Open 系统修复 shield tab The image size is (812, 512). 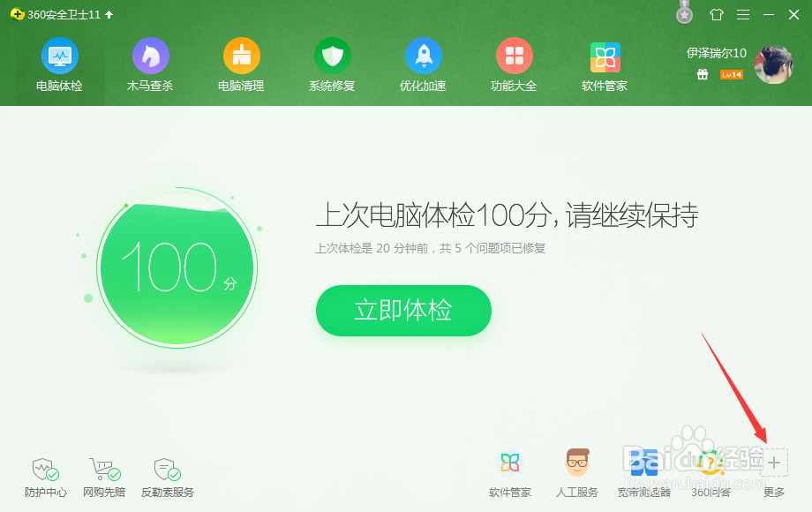point(333,65)
